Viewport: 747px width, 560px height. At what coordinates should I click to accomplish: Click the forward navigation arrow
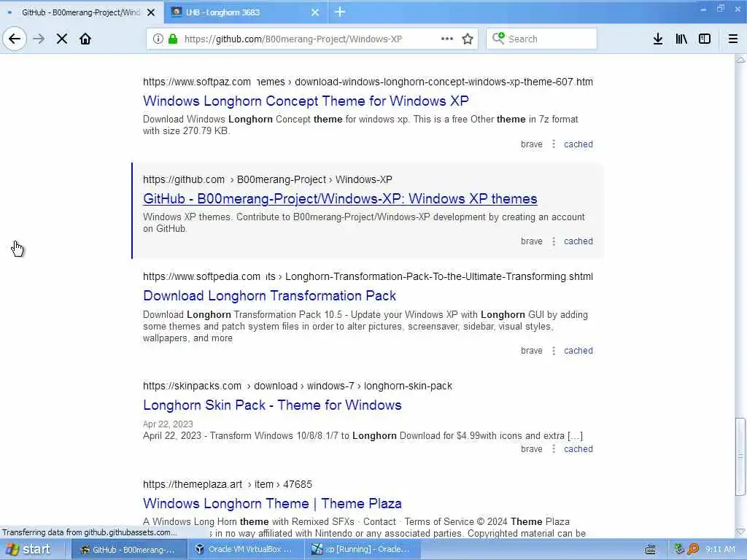click(x=39, y=39)
